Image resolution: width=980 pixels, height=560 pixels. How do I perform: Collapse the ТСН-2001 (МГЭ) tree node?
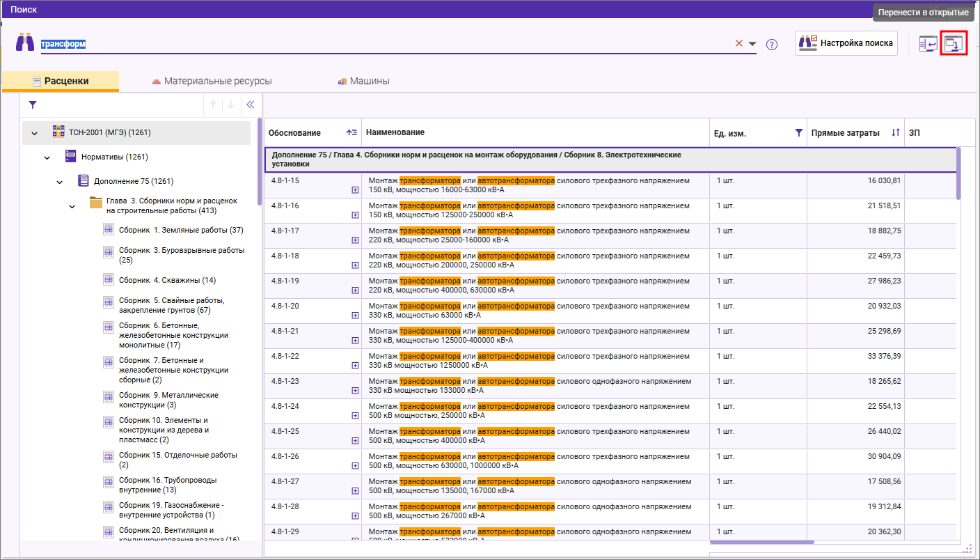tap(34, 133)
